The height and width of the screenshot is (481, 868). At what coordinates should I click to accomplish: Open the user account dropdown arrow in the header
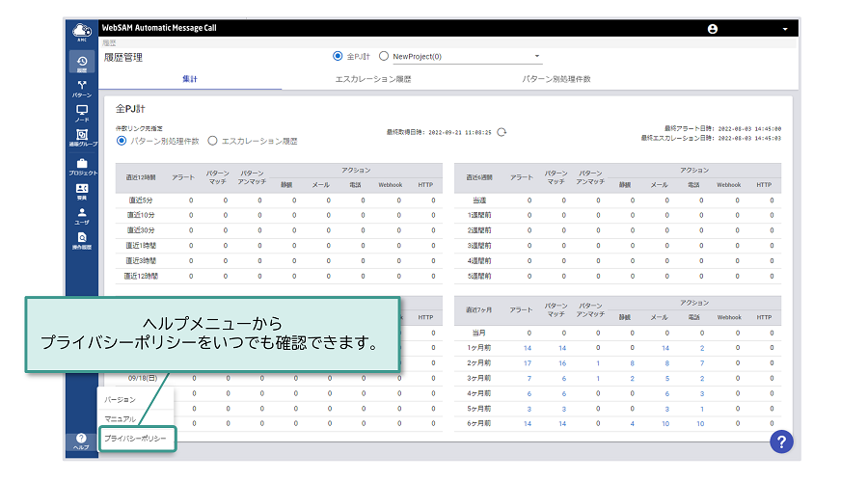(x=785, y=29)
